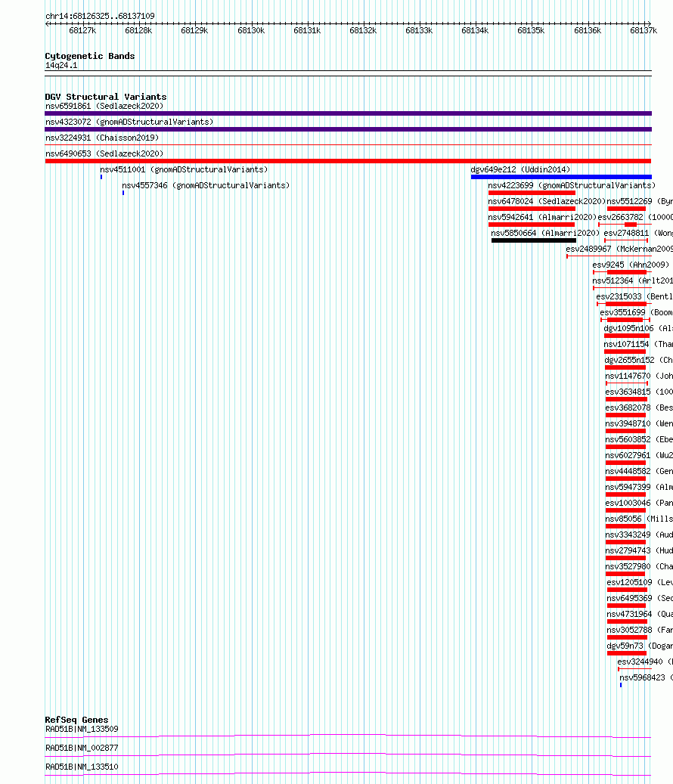This screenshot has height=784, width=673.
Task: Open variant nsv4511001 label
Action: point(184,170)
